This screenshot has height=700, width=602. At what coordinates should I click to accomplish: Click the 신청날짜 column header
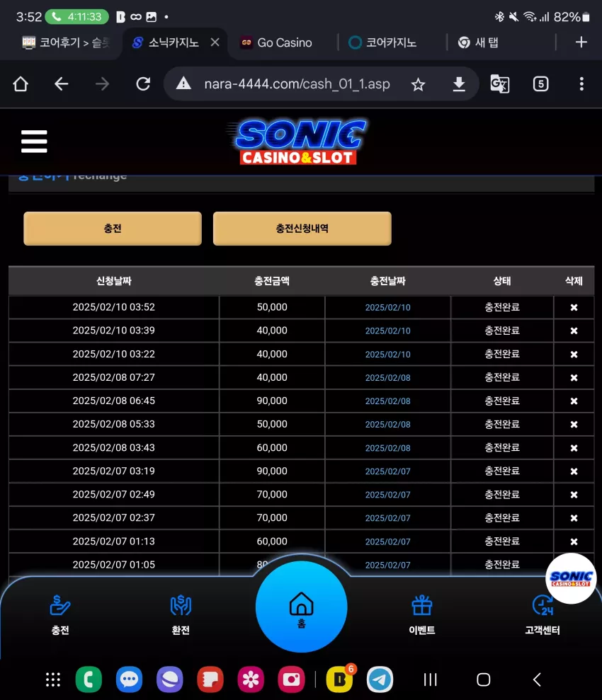(114, 281)
